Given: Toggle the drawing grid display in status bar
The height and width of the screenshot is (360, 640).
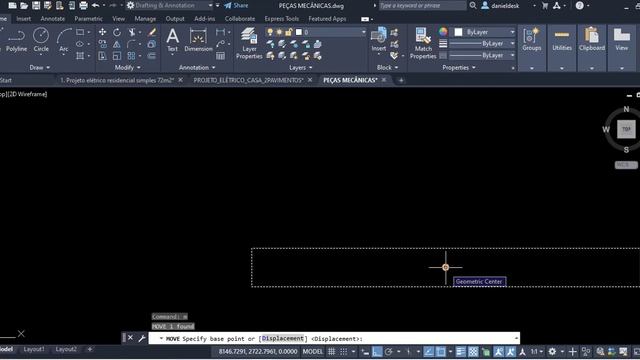Looking at the screenshot, I should 332,351.
